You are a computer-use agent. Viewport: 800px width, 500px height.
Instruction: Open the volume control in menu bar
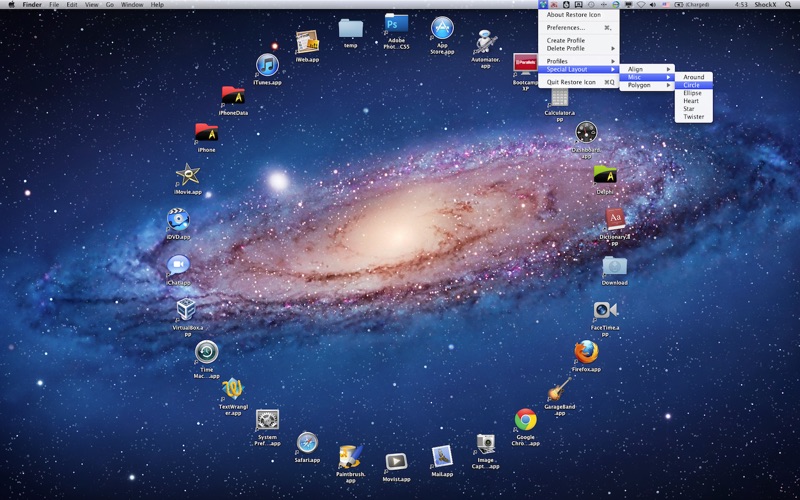[653, 5]
